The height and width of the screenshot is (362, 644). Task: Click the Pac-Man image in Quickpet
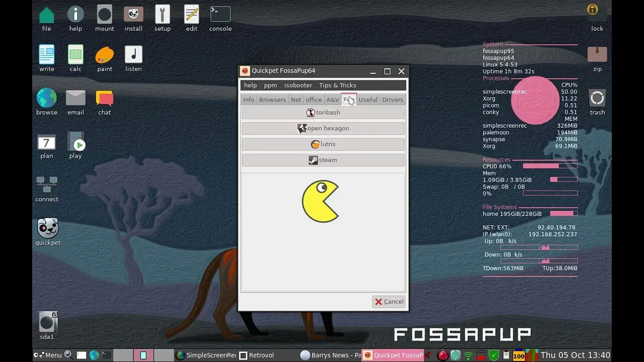coord(320,201)
